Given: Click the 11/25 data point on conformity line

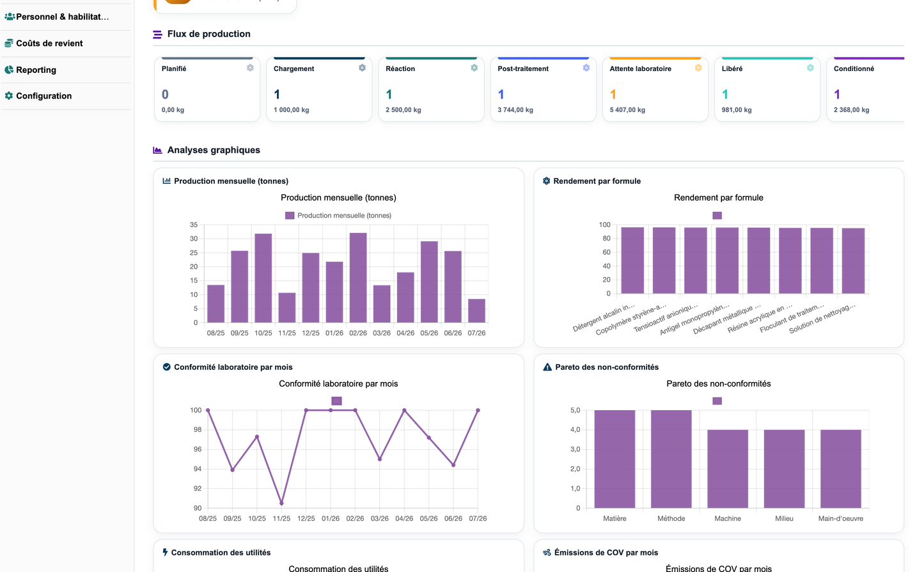Looking at the screenshot, I should (x=281, y=503).
